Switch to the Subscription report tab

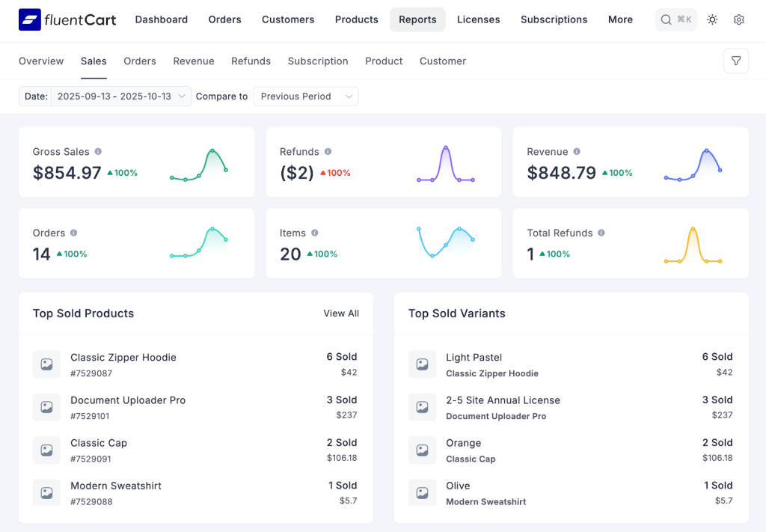tap(317, 61)
